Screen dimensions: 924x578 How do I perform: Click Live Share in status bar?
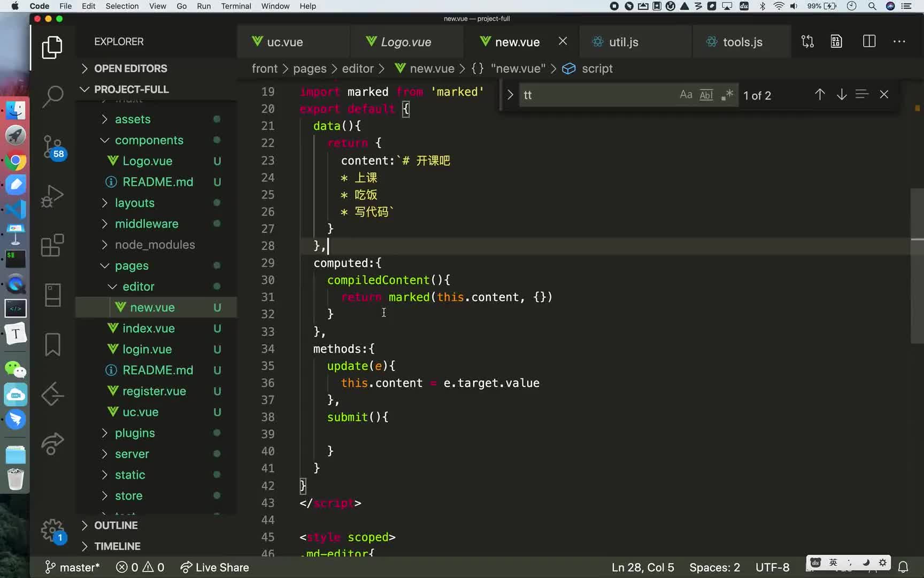pyautogui.click(x=214, y=567)
